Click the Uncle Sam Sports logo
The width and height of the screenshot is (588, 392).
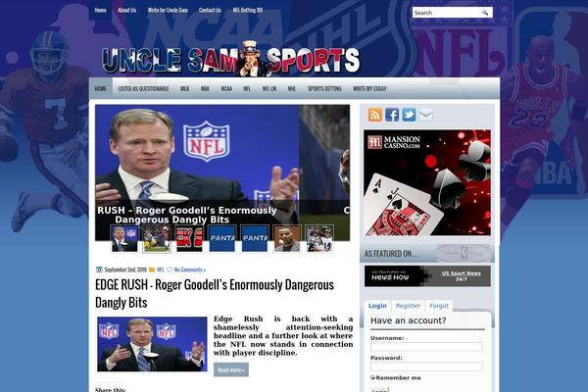[230, 60]
